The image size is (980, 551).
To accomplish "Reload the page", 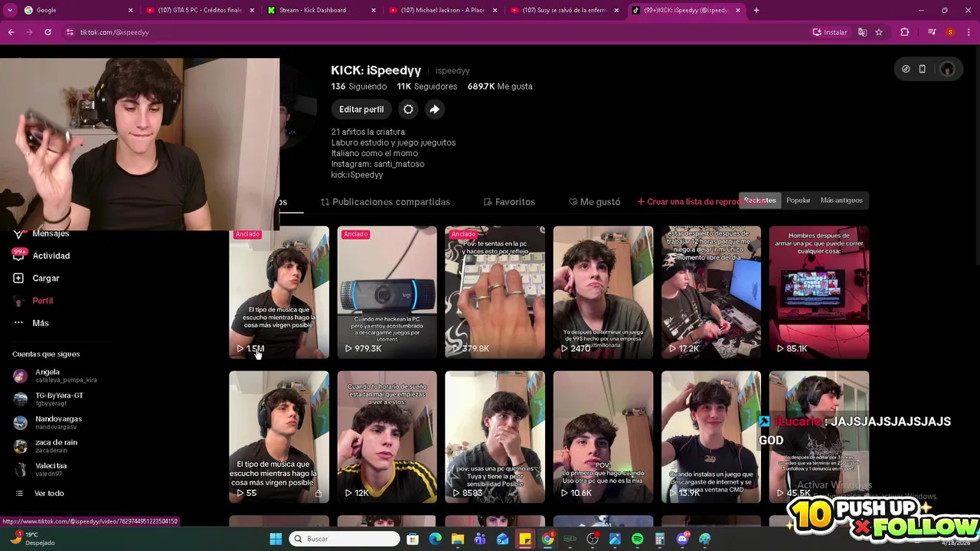I will (x=47, y=32).
